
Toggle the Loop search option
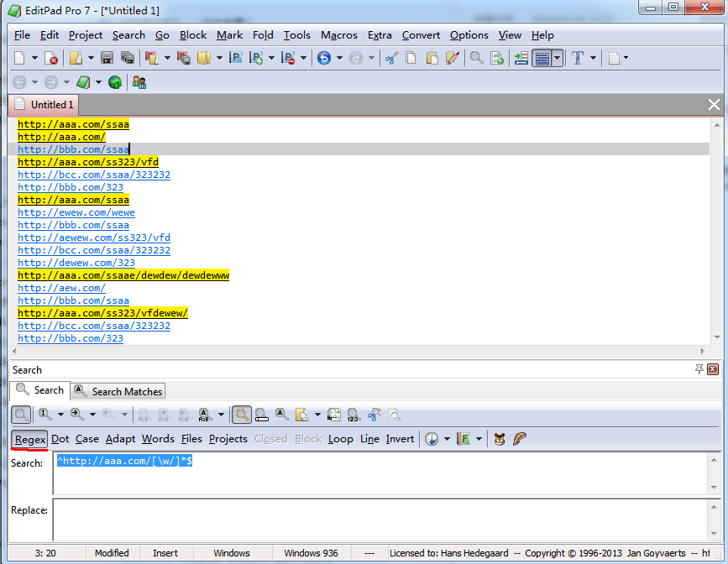[x=340, y=439]
